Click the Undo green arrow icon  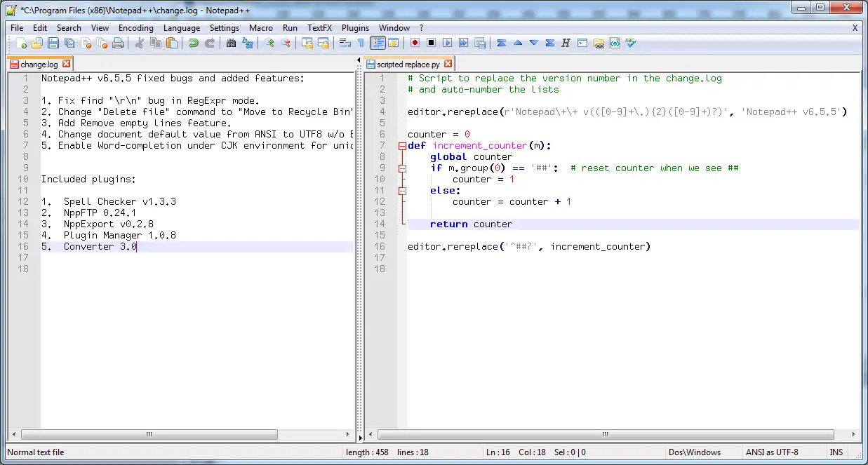194,43
